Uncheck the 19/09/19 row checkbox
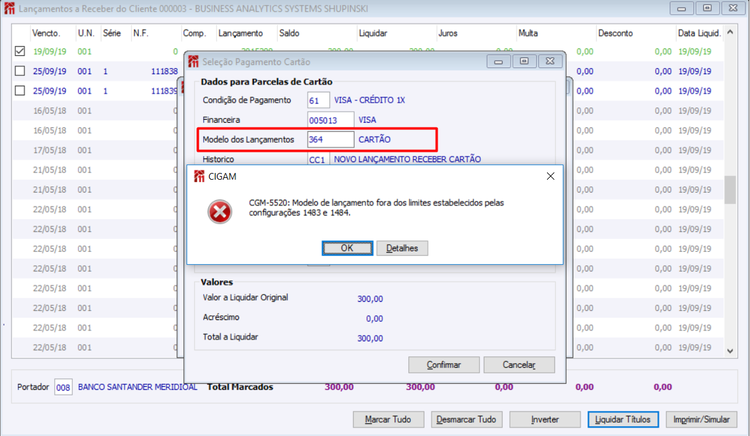Viewport: 750px width, 436px height. (20, 51)
